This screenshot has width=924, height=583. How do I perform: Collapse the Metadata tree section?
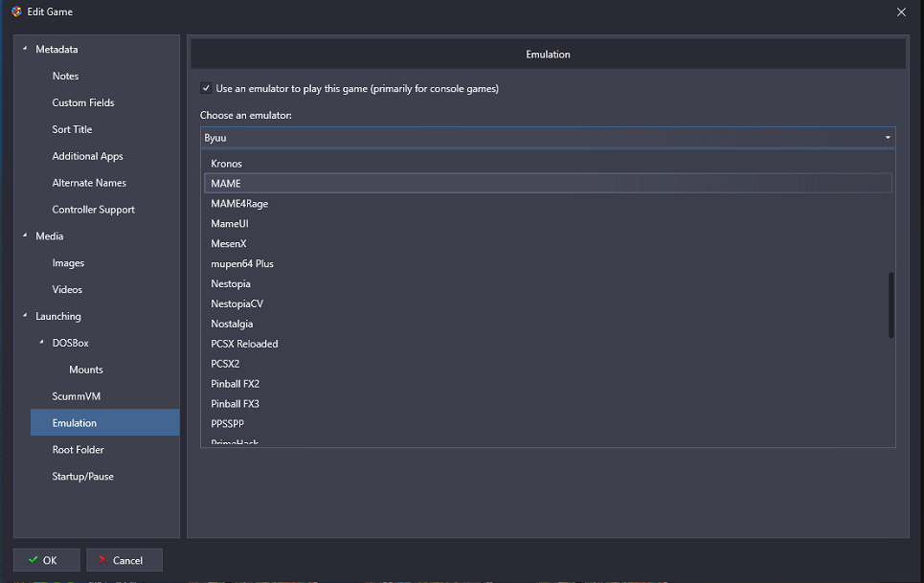pyautogui.click(x=25, y=49)
